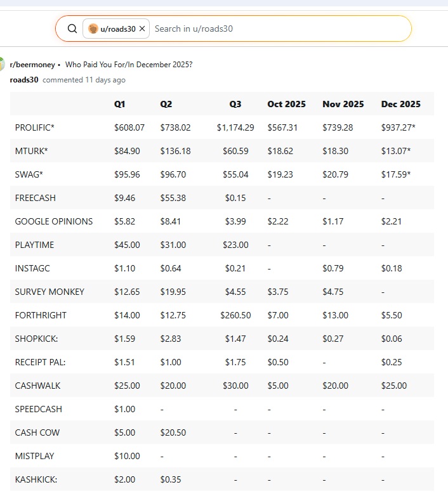Visit the roads30 commenter profile
448x494 pixels.
[x=24, y=80]
